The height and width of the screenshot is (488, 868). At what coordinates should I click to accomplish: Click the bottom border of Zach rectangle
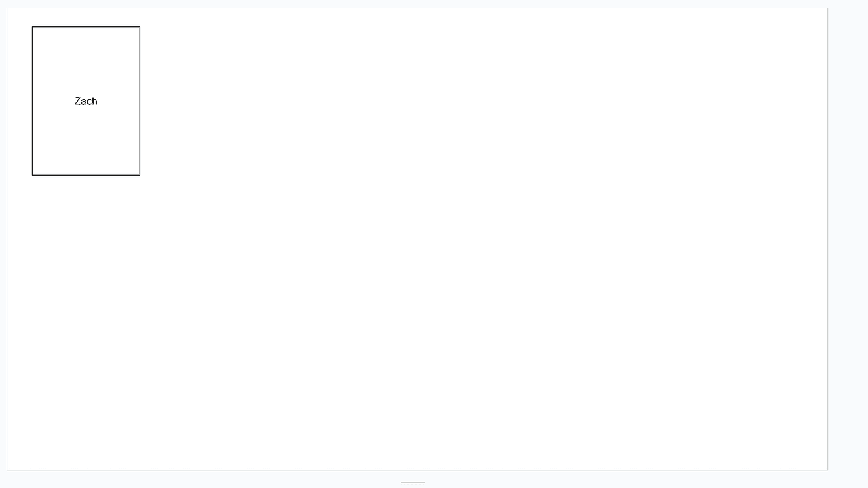[86, 175]
